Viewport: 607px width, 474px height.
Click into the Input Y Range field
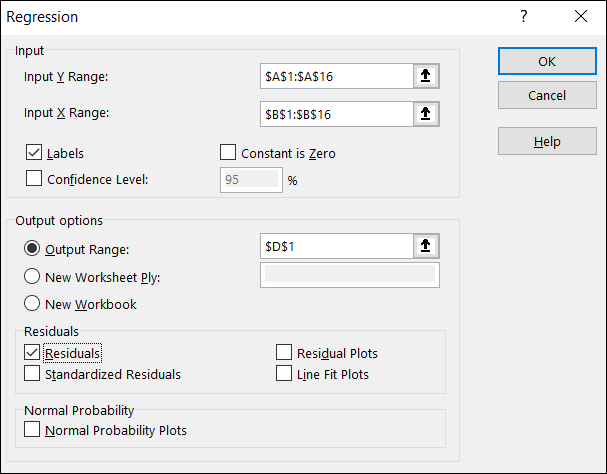coord(335,76)
